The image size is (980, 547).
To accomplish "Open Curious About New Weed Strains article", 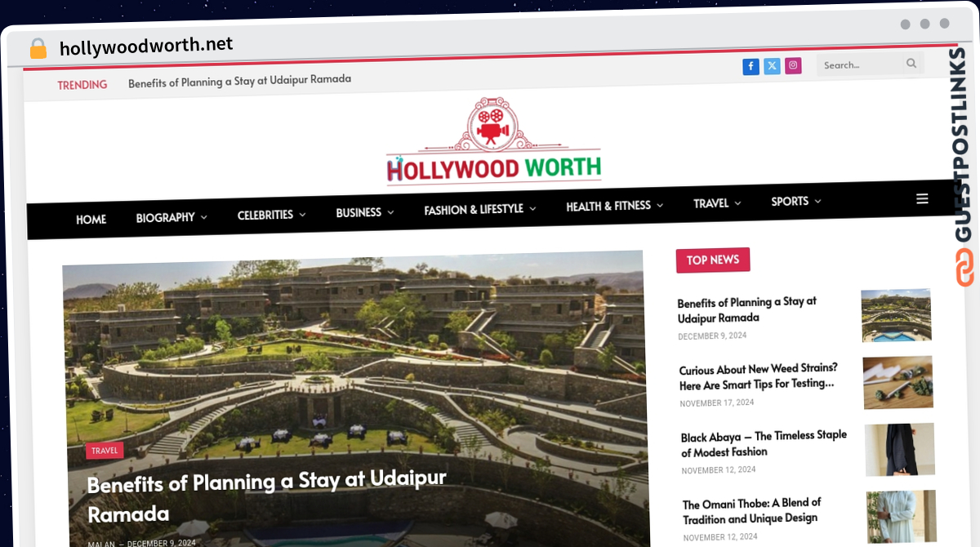I will click(759, 376).
